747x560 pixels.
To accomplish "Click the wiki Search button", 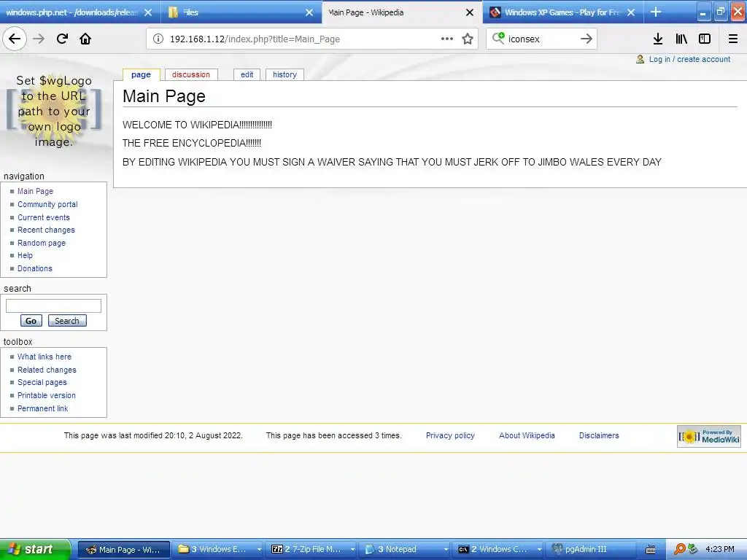I will tap(66, 321).
